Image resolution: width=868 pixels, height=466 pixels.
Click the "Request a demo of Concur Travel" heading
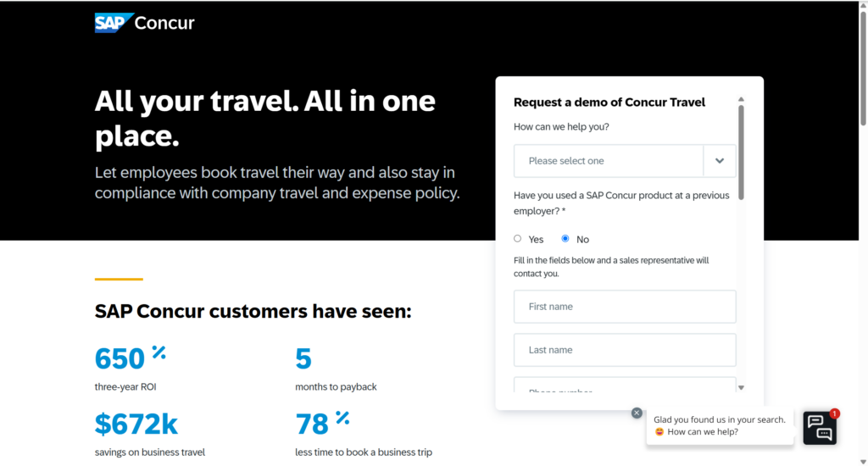(609, 103)
